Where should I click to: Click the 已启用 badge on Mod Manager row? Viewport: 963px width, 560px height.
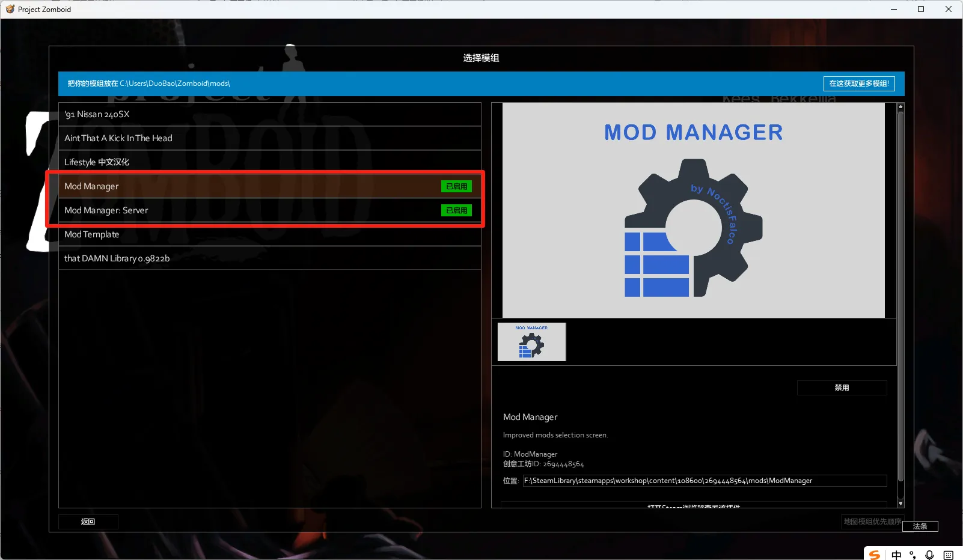[x=457, y=186]
